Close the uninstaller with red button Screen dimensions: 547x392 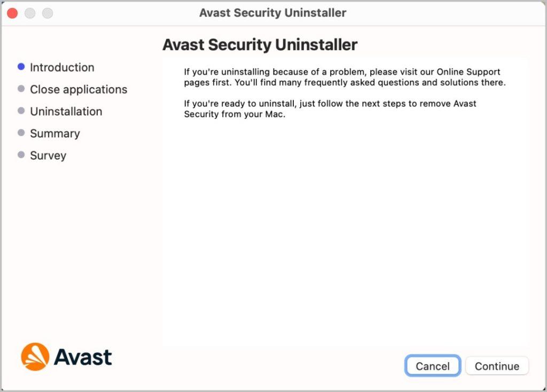13,13
